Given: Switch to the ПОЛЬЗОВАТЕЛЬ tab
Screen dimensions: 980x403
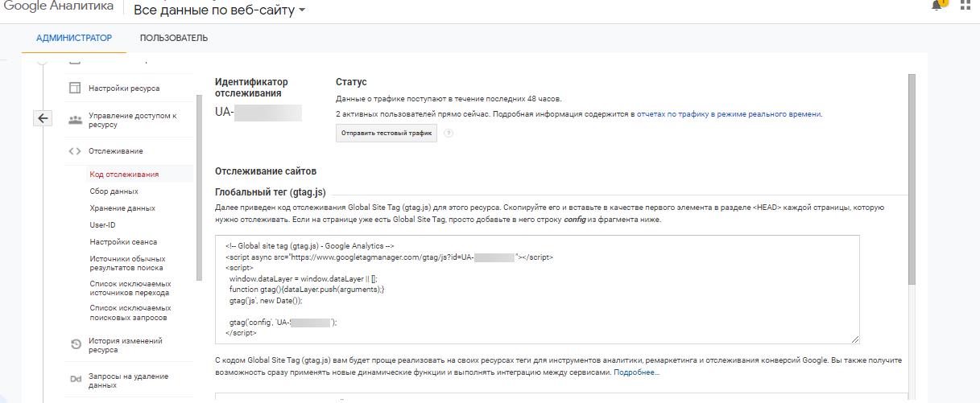Looking at the screenshot, I should (174, 38).
